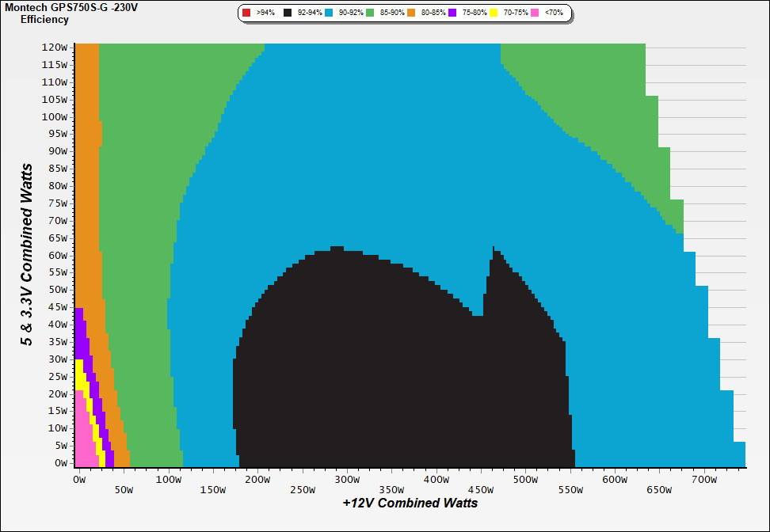
Task: Click the 60W tick label on y-axis
Action: point(58,255)
